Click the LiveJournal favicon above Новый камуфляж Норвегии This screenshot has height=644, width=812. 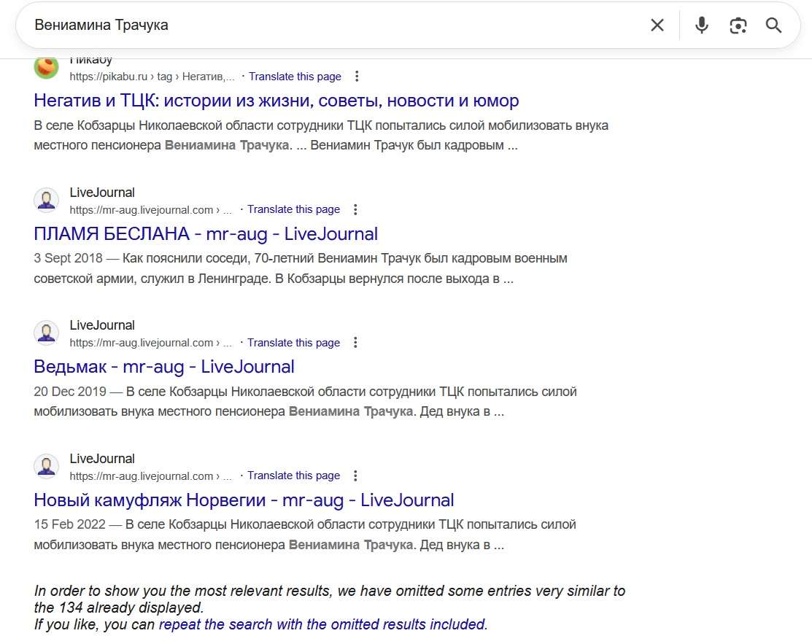pos(47,467)
